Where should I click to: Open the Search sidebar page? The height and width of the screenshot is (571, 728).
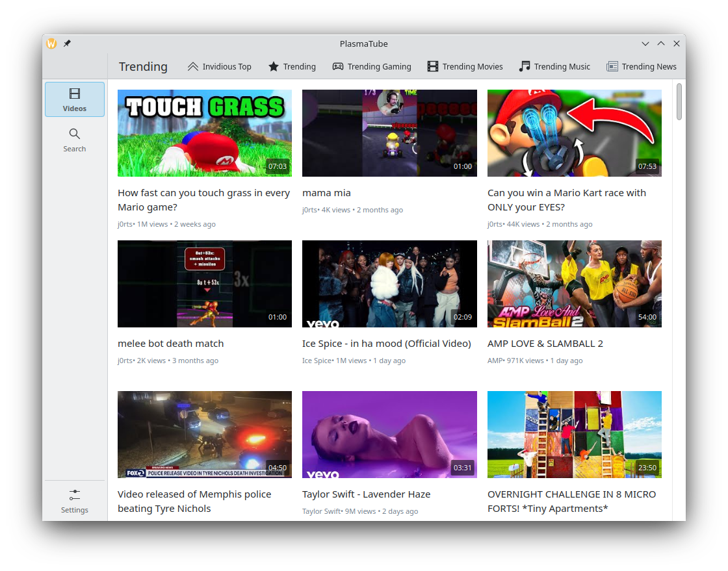[74, 140]
